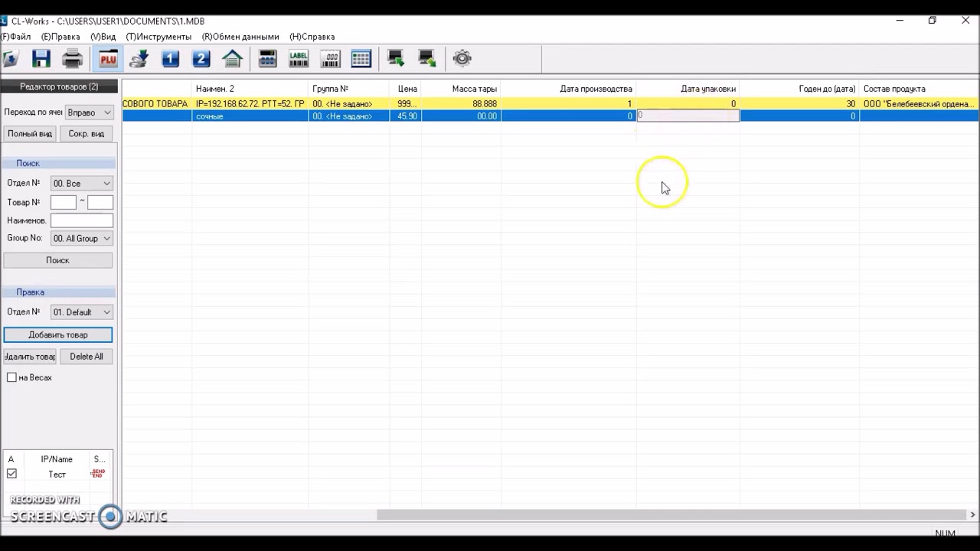This screenshot has height=551, width=980.
Task: Click the 'Добавить товар' button
Action: tap(58, 335)
